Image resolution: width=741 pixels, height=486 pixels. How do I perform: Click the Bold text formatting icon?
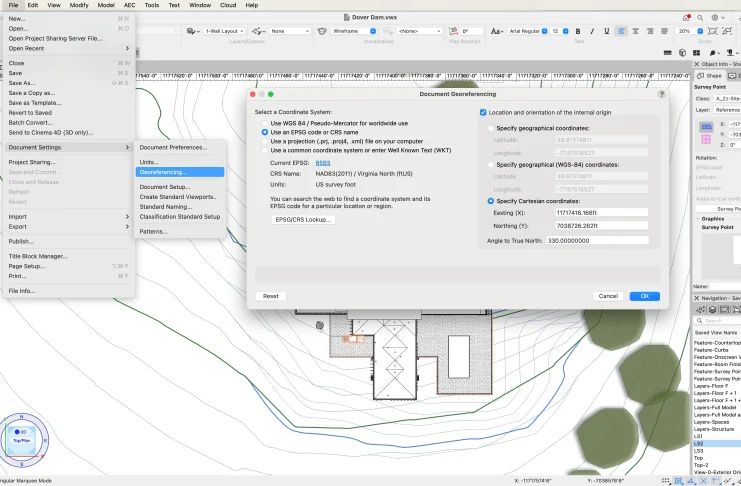577,31
